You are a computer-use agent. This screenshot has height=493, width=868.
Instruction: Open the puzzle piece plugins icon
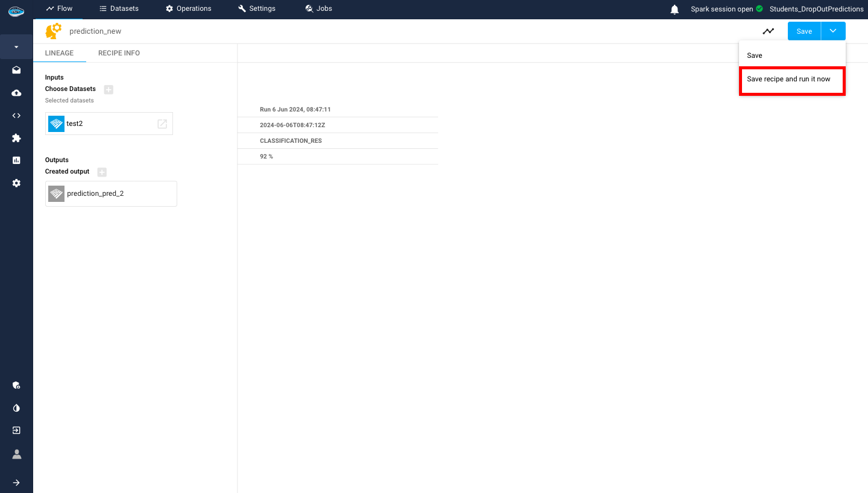coord(16,138)
